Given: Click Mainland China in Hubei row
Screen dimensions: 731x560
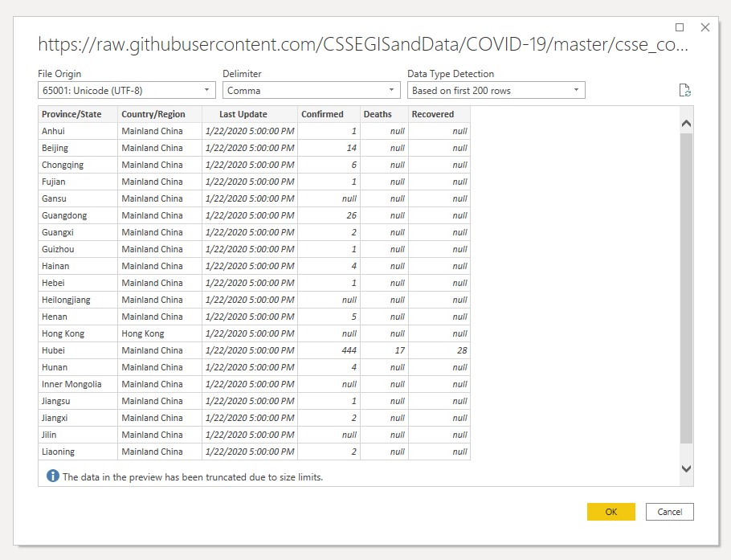Looking at the screenshot, I should click(160, 350).
